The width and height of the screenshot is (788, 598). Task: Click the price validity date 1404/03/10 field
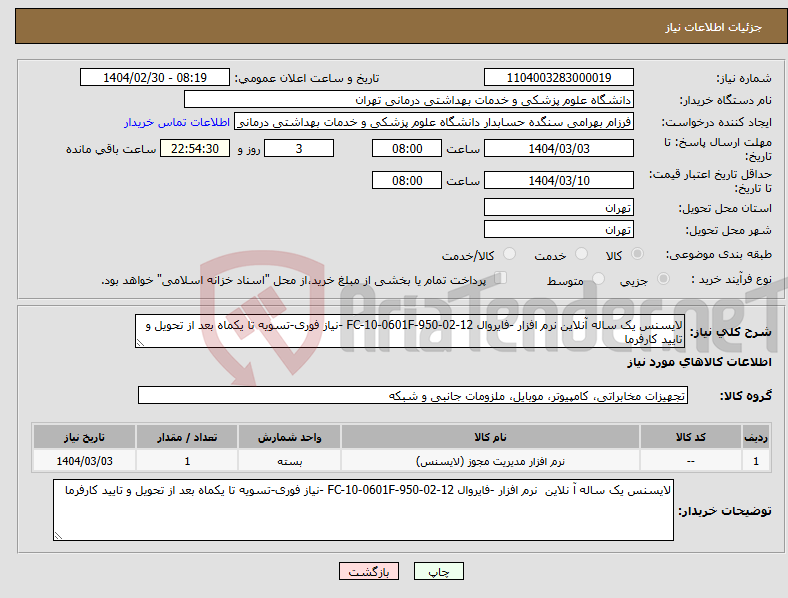point(559,180)
